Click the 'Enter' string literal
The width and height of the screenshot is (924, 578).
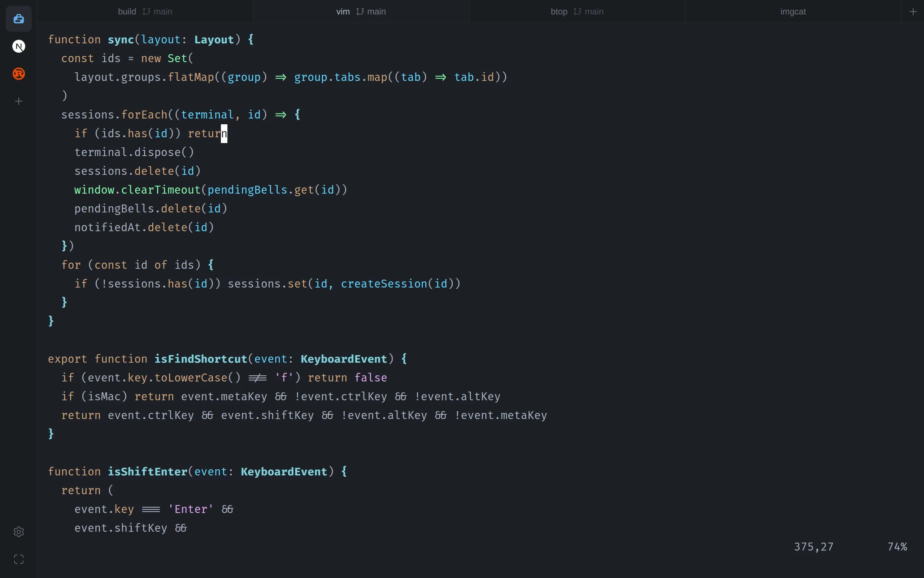coord(190,509)
